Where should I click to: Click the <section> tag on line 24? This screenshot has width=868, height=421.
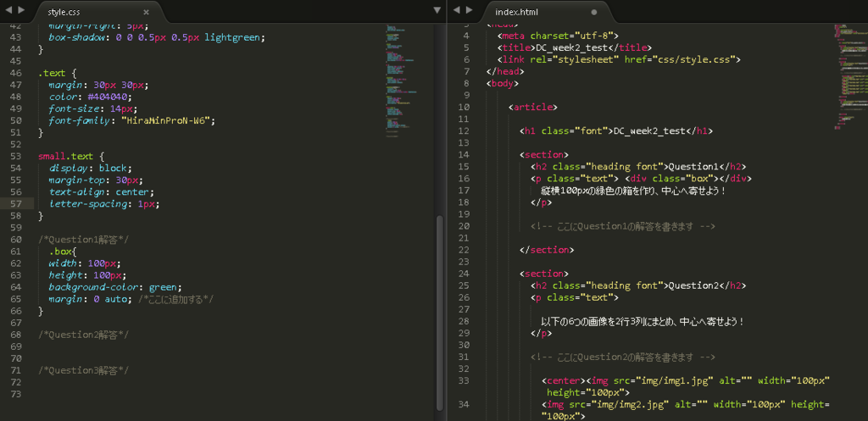(544, 274)
